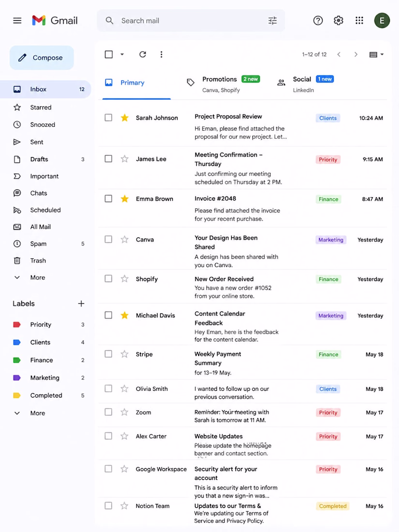Open the main menu hamburger icon
The width and height of the screenshot is (399, 532).
[17, 21]
